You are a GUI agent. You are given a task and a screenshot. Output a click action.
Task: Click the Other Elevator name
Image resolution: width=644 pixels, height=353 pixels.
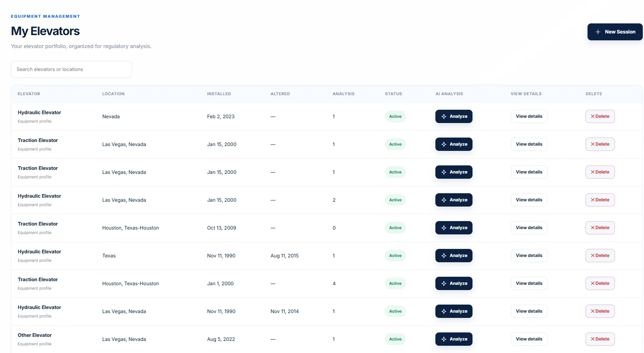pos(35,335)
